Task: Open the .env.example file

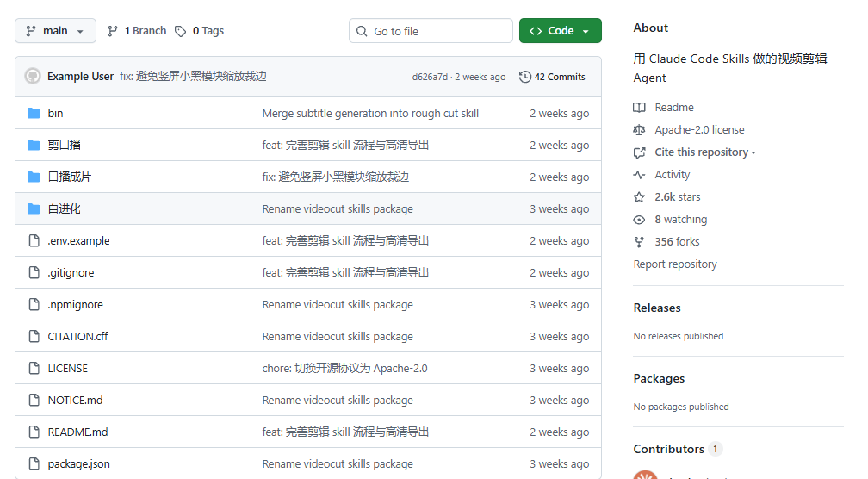Action: tap(78, 241)
